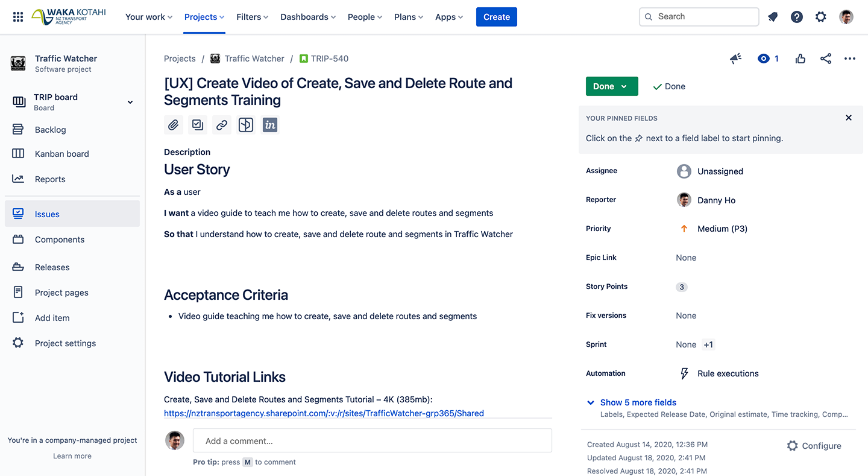Image resolution: width=868 pixels, height=476 pixels.
Task: Click the share issue icon
Action: point(826,59)
